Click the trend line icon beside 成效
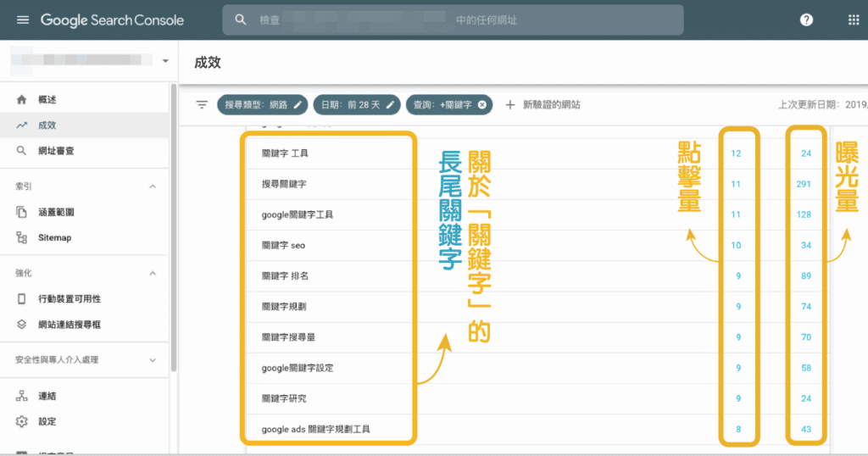This screenshot has height=456, width=868. (21, 125)
